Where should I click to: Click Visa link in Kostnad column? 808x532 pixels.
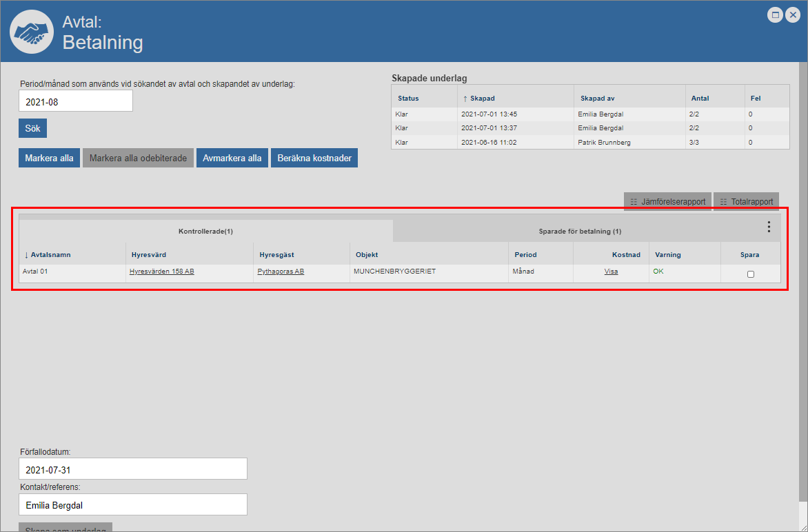pyautogui.click(x=611, y=272)
